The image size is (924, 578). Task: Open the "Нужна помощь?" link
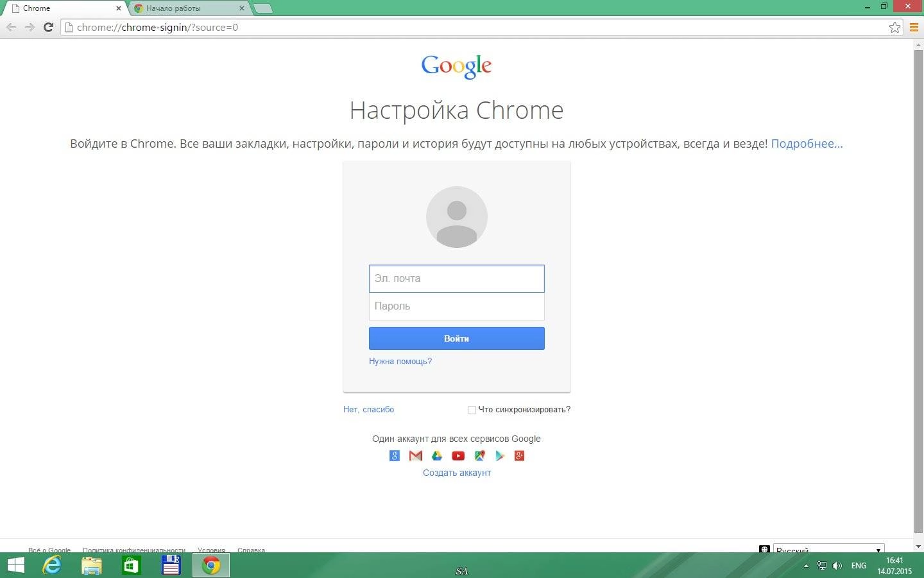[400, 362]
